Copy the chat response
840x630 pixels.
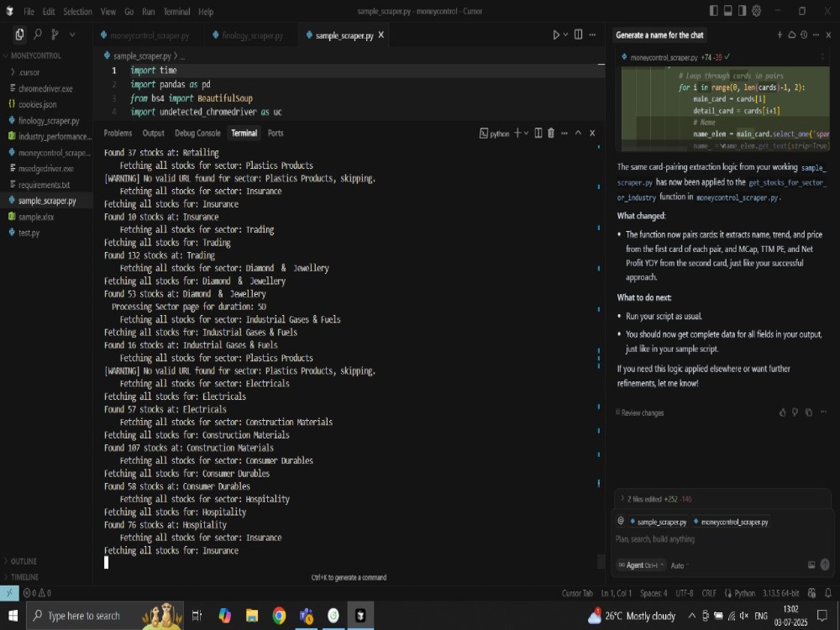coord(809,412)
